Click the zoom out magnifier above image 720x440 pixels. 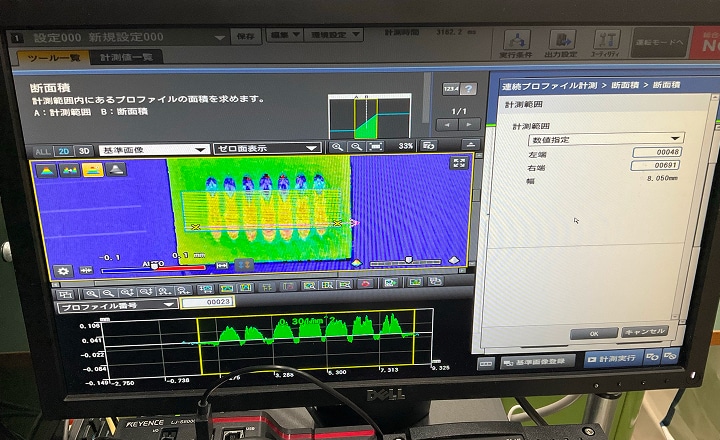click(357, 146)
